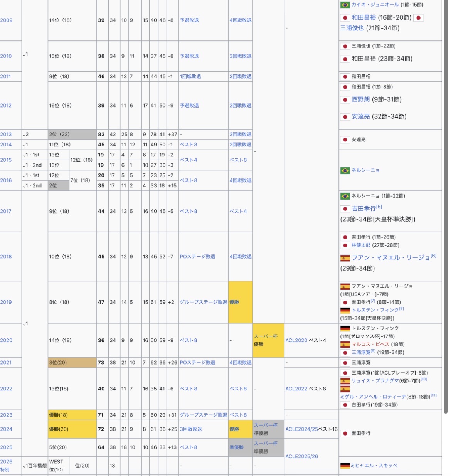The width and height of the screenshot is (451, 476).
Task: Click the 準優勝 link in 2025 row
Action: coord(236,447)
